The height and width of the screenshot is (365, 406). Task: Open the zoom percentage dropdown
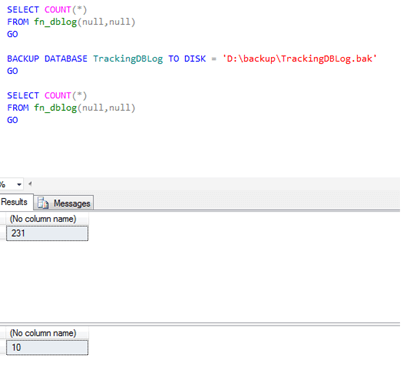pyautogui.click(x=19, y=184)
